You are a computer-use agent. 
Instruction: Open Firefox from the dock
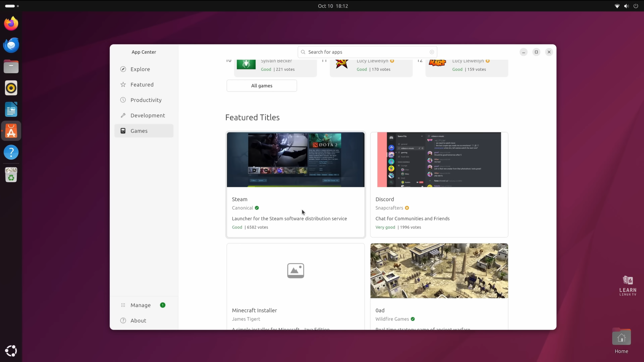click(x=11, y=23)
